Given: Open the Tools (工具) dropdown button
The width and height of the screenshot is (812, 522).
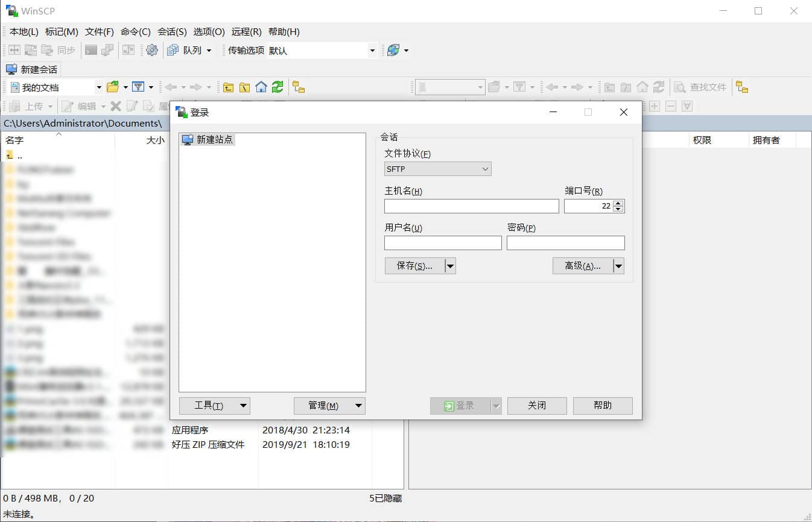Looking at the screenshot, I should pos(214,406).
